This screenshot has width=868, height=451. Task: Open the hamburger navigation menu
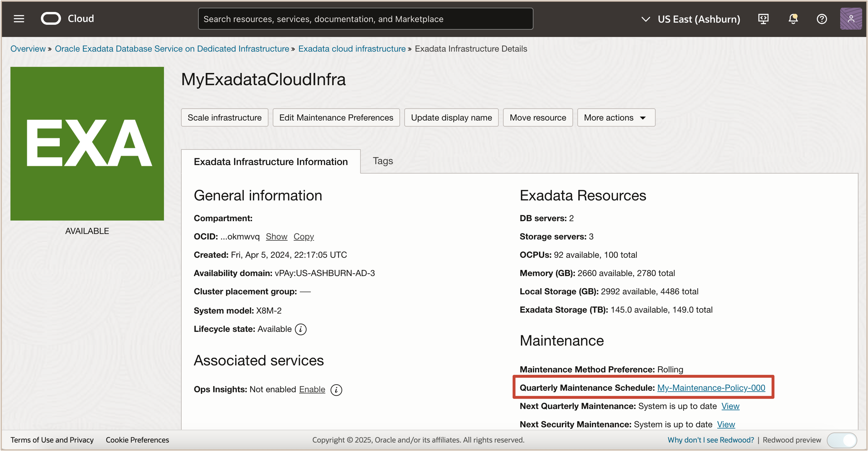(19, 19)
